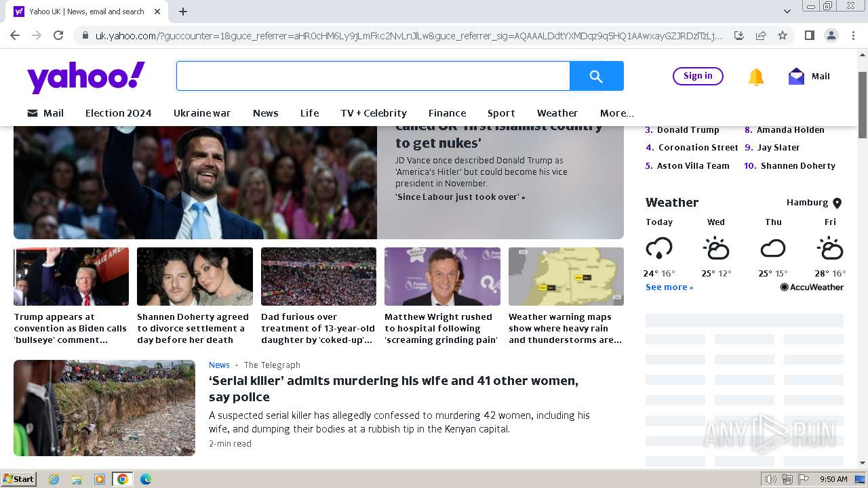Click the browser address bar URL
This screenshot has height=488, width=868.
pyautogui.click(x=408, y=35)
